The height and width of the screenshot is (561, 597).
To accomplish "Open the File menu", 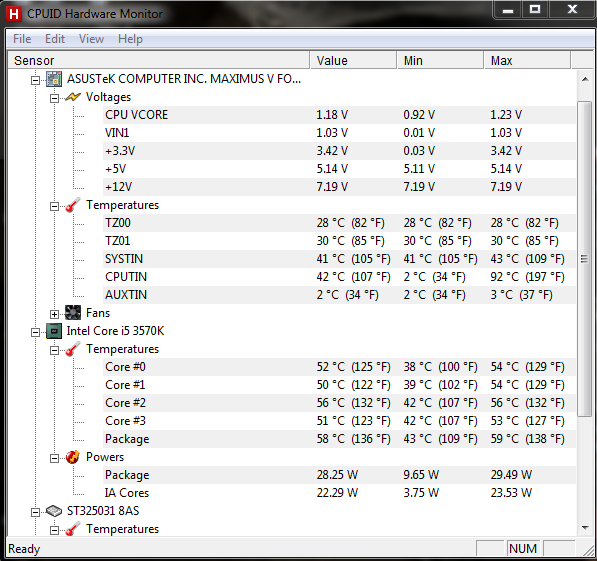I will click(x=22, y=39).
